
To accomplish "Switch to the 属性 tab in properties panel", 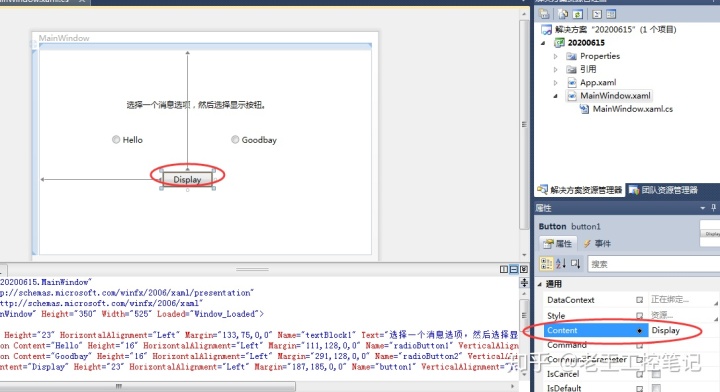I will (x=558, y=243).
